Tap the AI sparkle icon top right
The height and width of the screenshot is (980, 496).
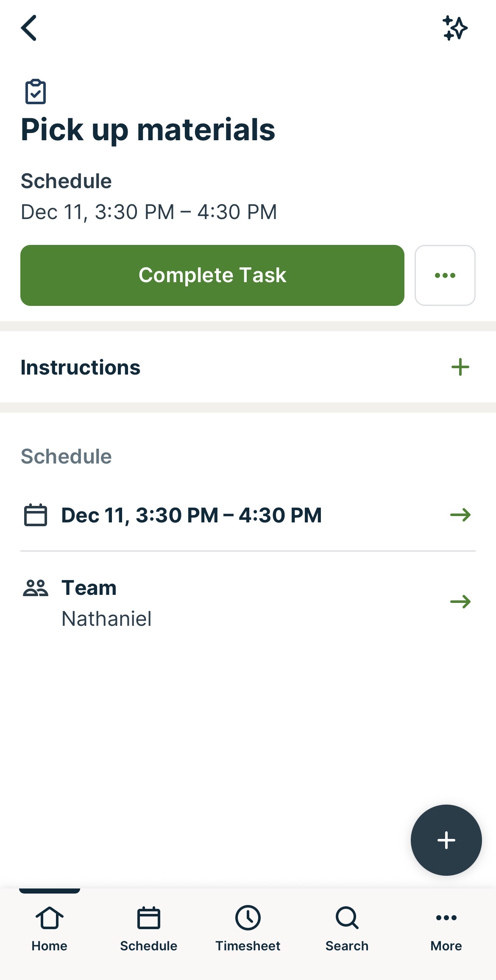click(x=456, y=28)
